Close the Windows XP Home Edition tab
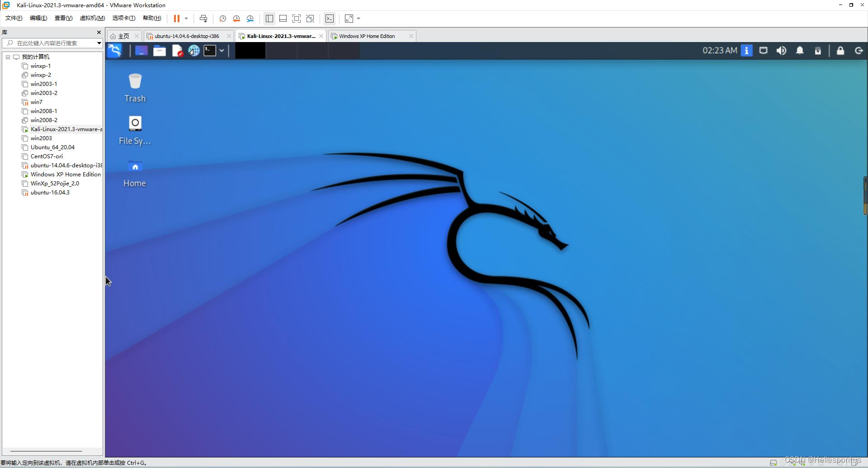The width and height of the screenshot is (868, 468). coord(411,36)
